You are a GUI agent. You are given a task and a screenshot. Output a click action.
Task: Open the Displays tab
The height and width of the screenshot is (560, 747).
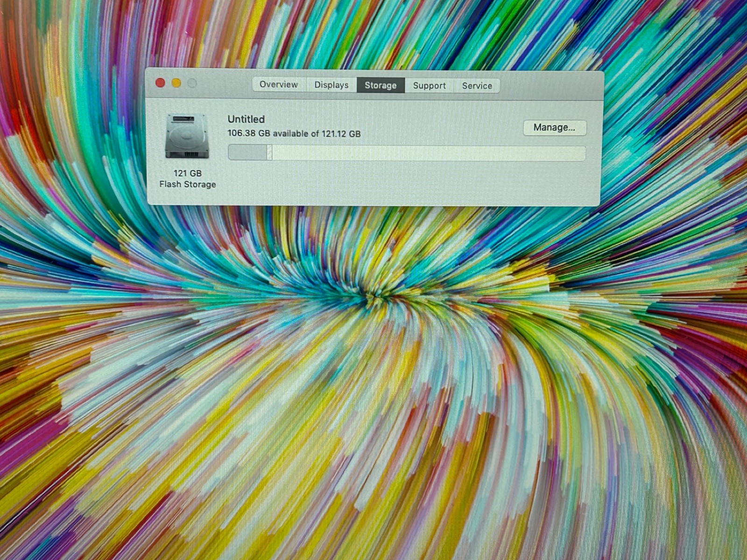pos(331,85)
